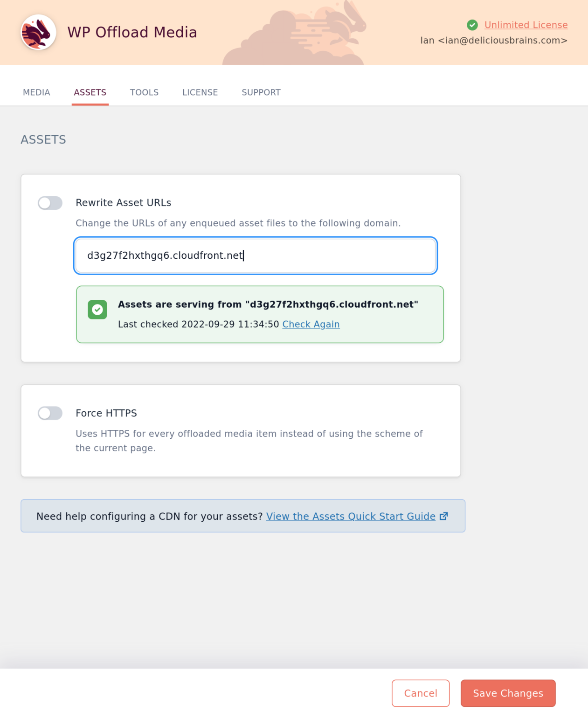Open the Support tab
This screenshot has height=718, width=588.
(x=261, y=92)
